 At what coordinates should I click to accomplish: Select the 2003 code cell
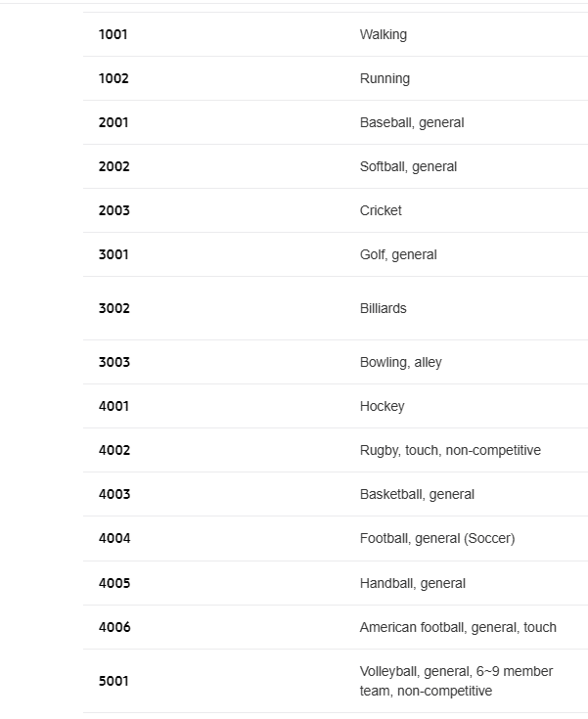click(x=114, y=210)
